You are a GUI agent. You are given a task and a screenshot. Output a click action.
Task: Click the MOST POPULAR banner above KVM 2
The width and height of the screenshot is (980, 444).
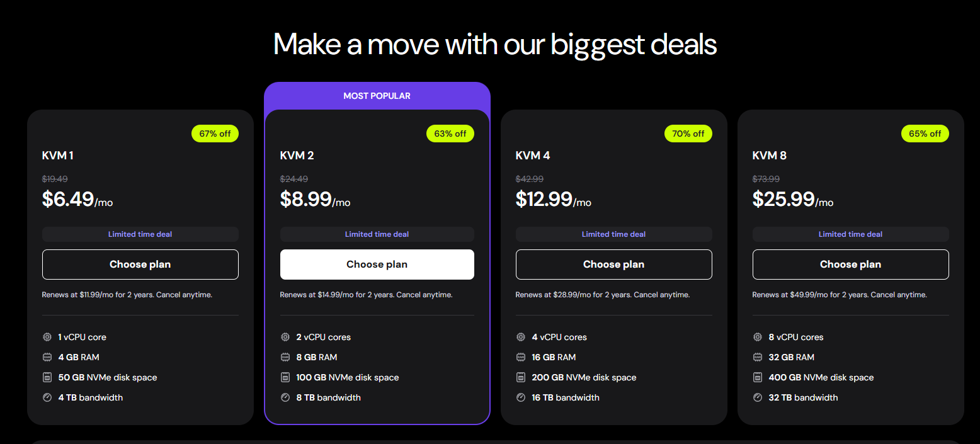[x=377, y=96]
